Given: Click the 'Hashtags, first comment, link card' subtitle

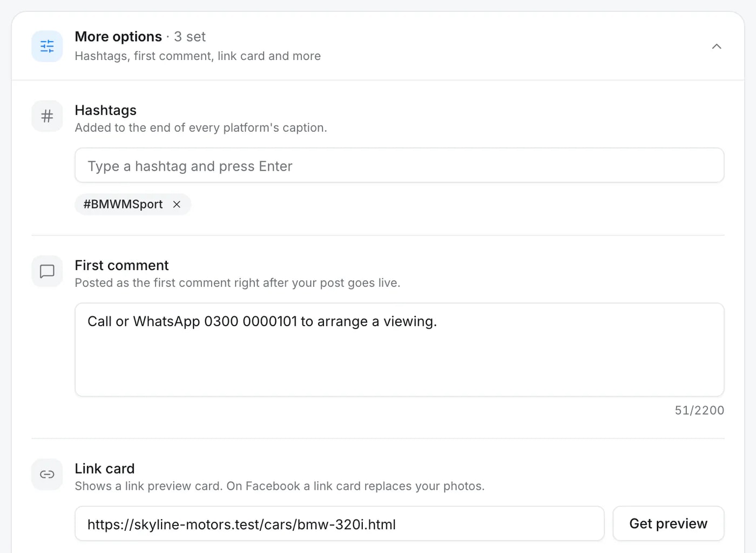Looking at the screenshot, I should click(198, 56).
